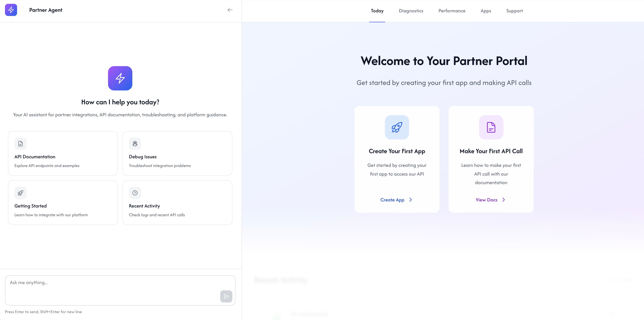Viewport: 644px width, 320px height.
Task: Click the rocket icon on Create Your First App card
Action: point(397,127)
